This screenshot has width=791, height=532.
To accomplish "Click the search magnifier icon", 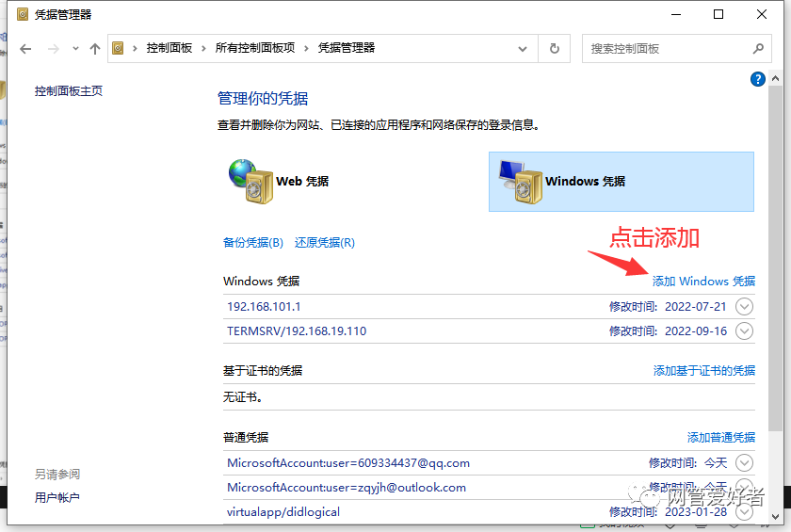I will click(758, 49).
